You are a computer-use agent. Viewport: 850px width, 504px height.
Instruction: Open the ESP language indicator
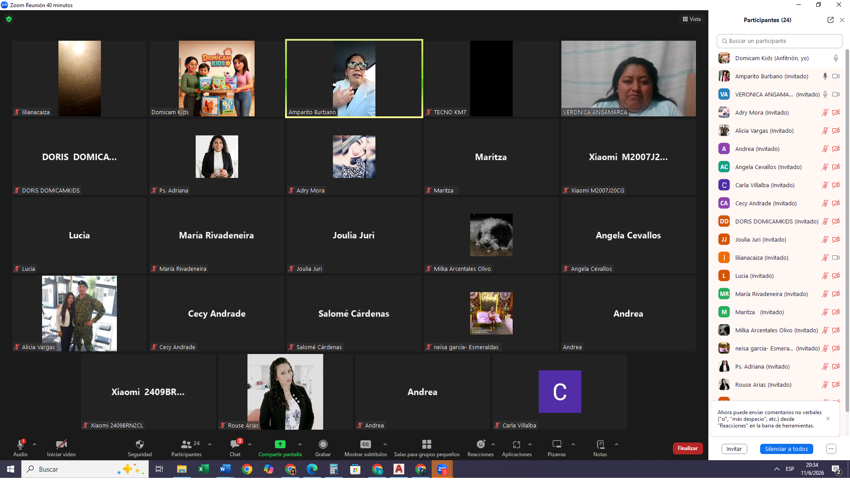[x=790, y=469]
